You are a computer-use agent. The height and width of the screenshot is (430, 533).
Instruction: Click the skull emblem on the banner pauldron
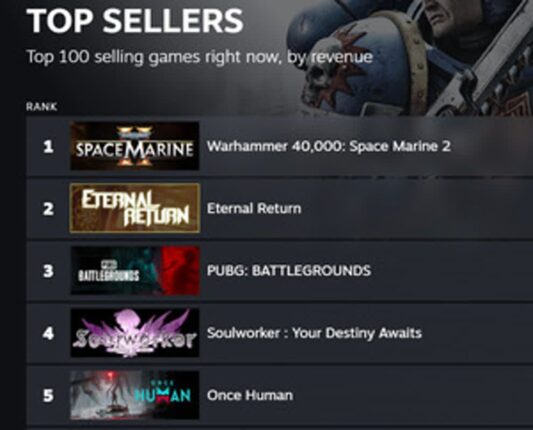pyautogui.click(x=319, y=78)
